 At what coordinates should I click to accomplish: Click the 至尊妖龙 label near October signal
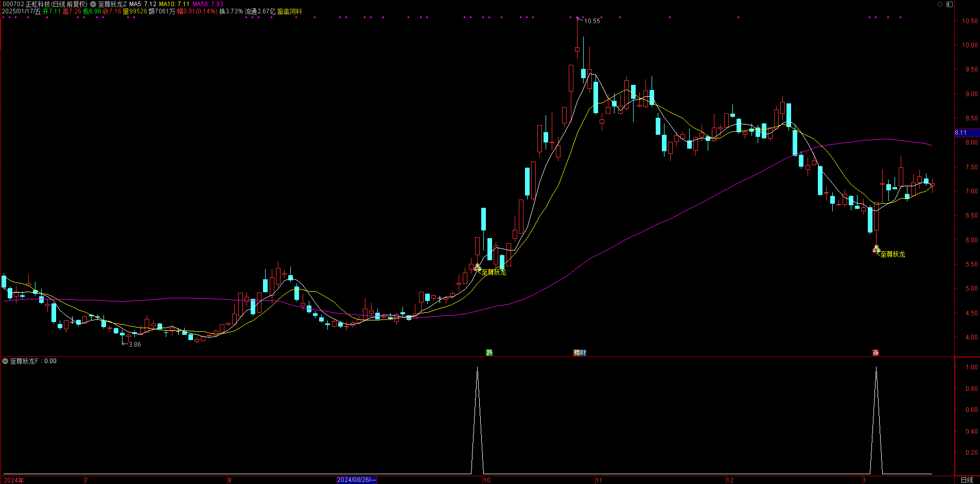click(494, 272)
